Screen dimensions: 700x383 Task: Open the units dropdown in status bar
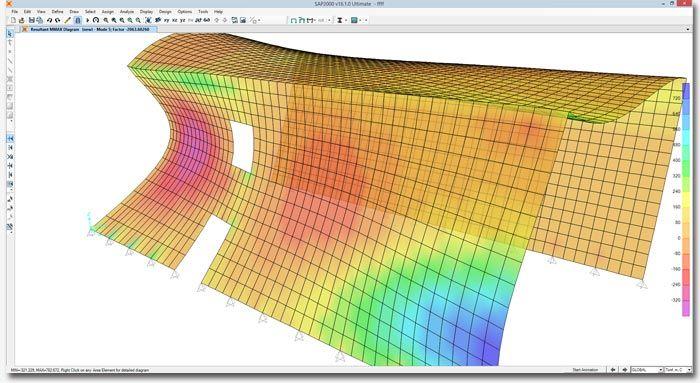[678, 370]
